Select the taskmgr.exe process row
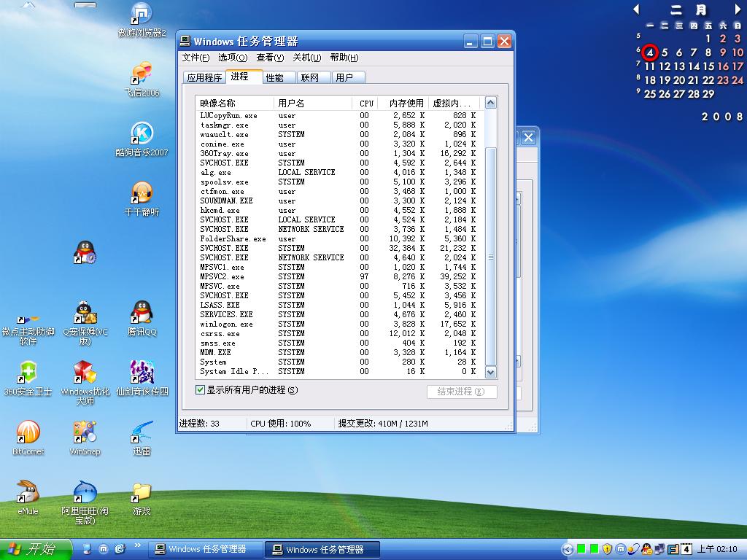 pos(339,125)
